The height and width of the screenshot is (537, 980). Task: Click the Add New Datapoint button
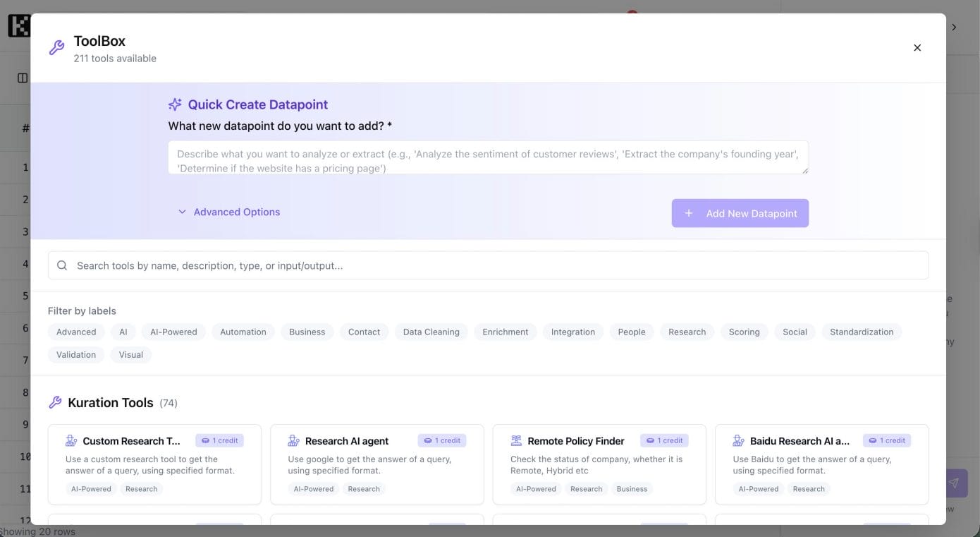(x=740, y=213)
